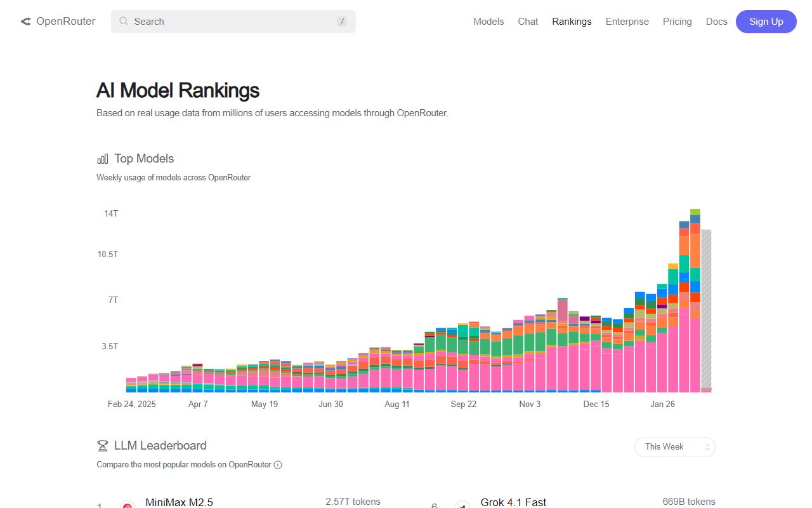
Task: Switch to the Chat page
Action: (528, 21)
